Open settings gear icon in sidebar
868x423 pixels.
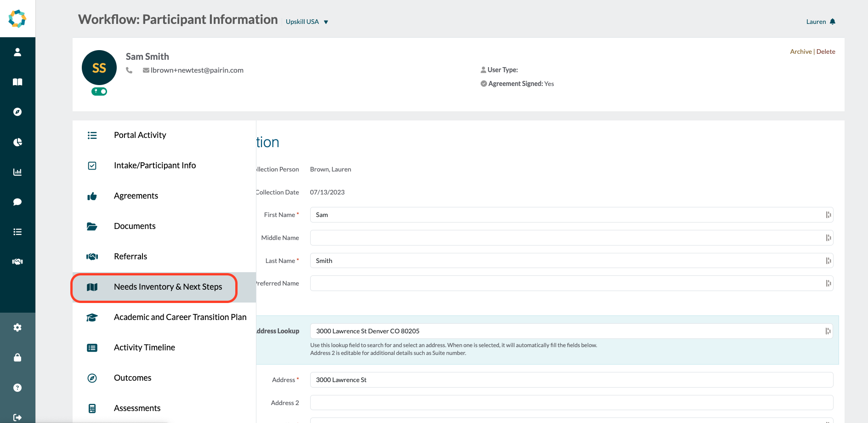tap(17, 327)
